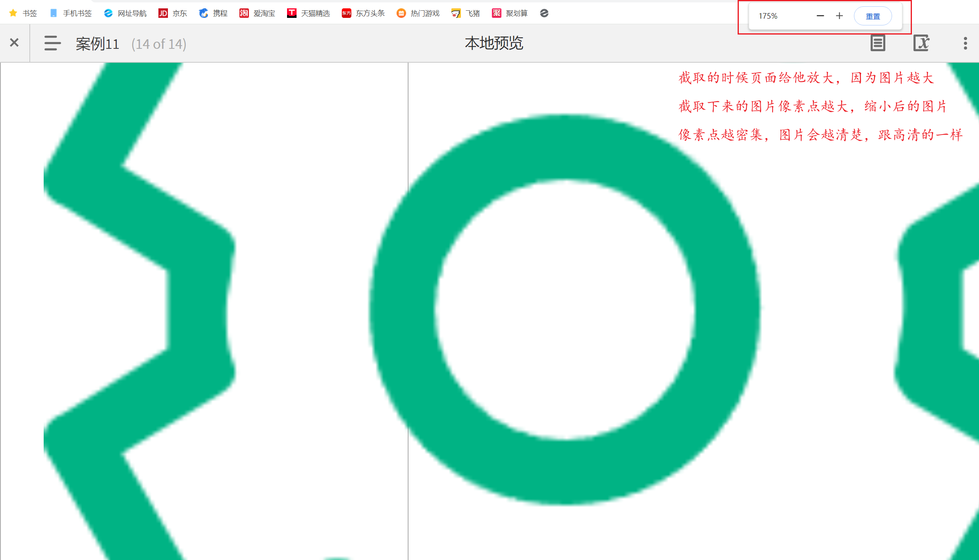979x560 pixels.
Task: Open the 书签 bookmarks star item
Action: 23,13
